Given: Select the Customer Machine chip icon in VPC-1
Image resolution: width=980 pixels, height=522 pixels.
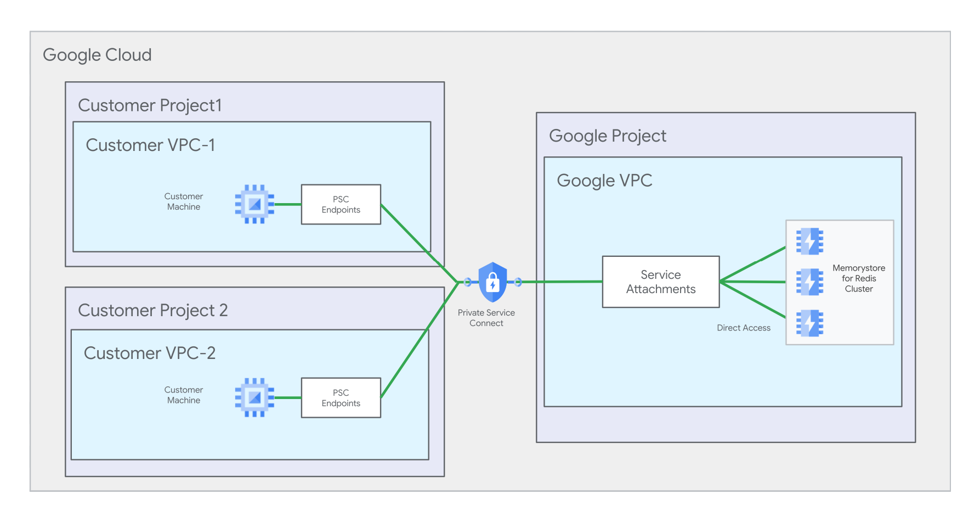Looking at the screenshot, I should pyautogui.click(x=254, y=204).
